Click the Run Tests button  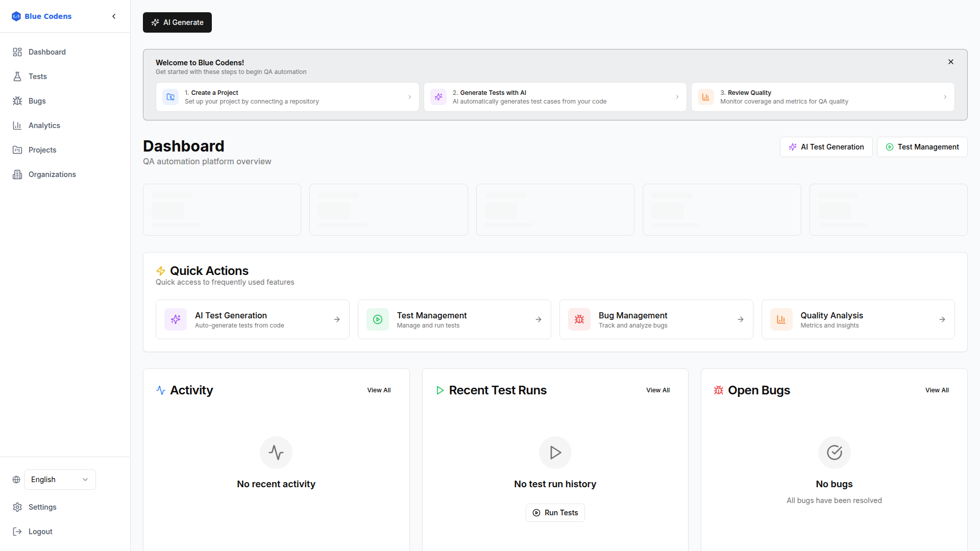coord(555,513)
